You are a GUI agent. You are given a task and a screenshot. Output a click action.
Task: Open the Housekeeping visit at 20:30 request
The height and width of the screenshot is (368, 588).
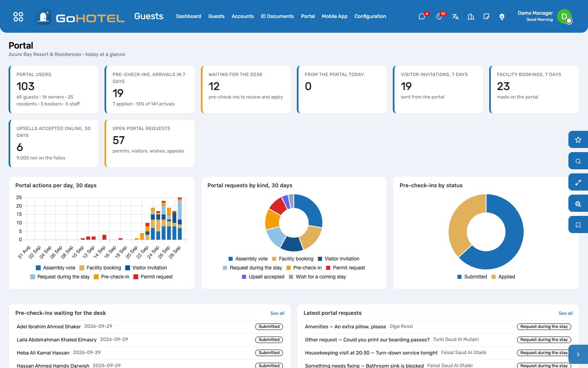tap(438, 353)
